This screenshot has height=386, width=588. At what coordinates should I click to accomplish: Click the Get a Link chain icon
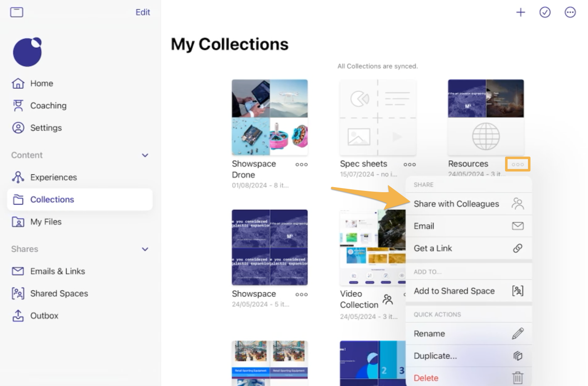[x=518, y=248]
